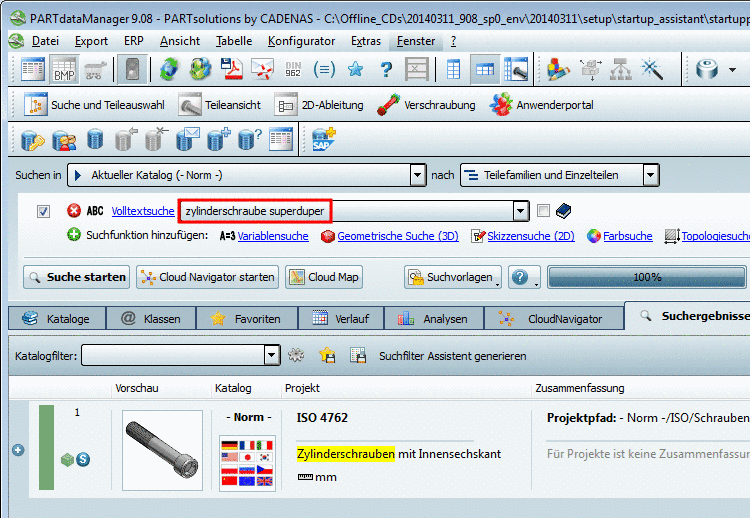750x518 pixels.
Task: Click Cloud Navigator starten button
Action: coord(208,277)
